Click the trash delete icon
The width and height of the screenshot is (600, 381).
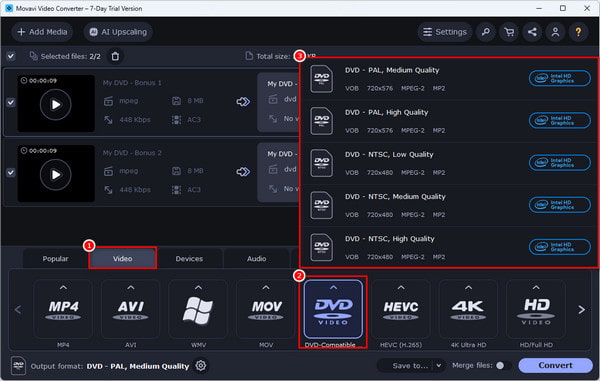115,56
